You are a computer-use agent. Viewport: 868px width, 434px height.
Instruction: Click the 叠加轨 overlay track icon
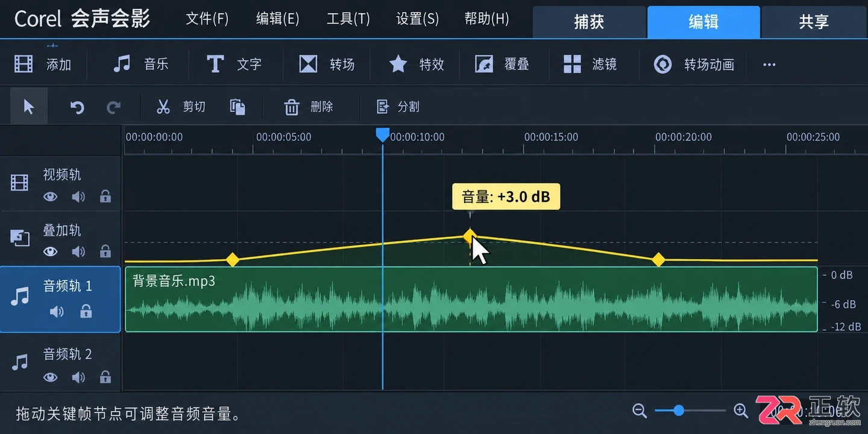click(x=20, y=237)
